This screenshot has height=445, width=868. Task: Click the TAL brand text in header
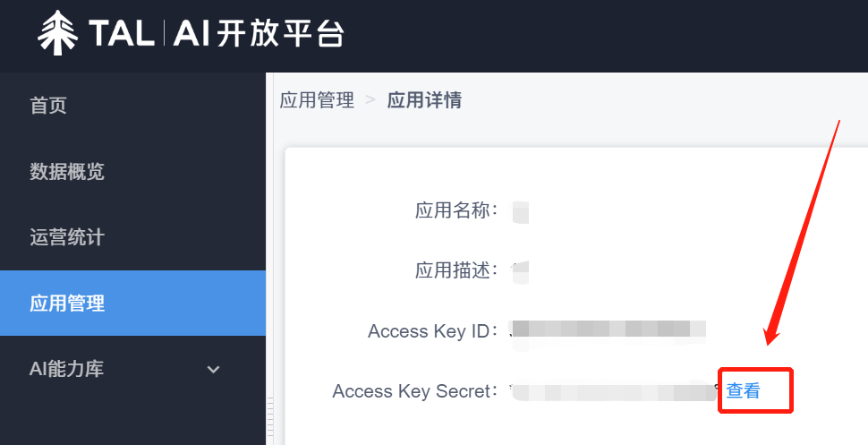pyautogui.click(x=120, y=34)
